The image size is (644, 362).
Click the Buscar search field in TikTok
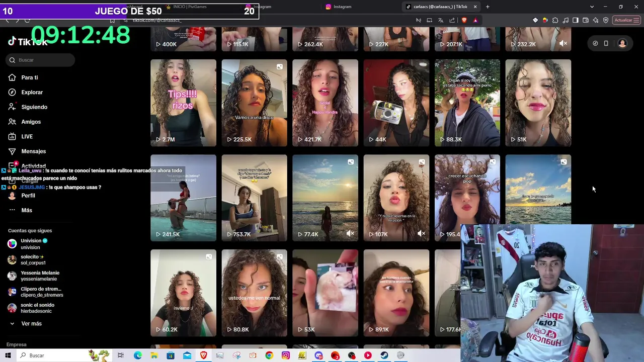[x=40, y=60]
